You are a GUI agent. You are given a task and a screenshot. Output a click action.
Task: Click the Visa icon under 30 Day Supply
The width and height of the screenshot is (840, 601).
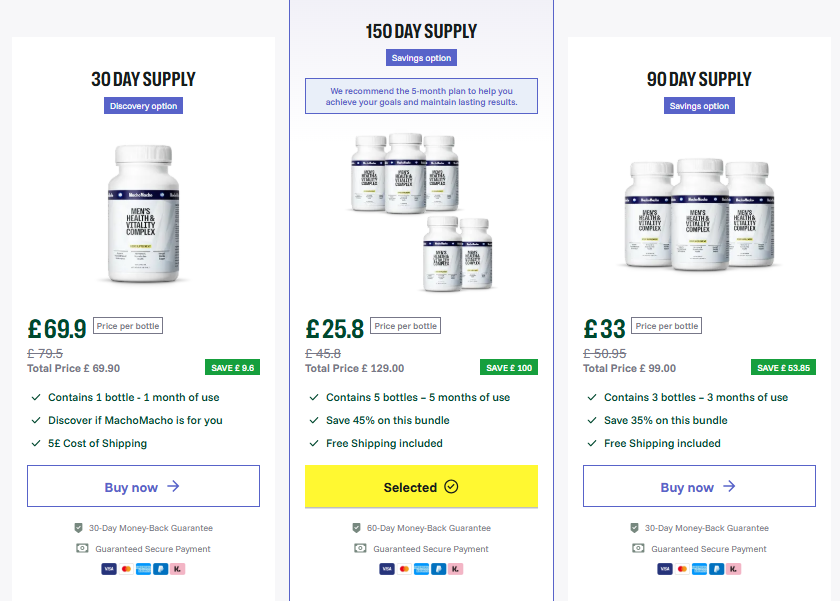108,569
